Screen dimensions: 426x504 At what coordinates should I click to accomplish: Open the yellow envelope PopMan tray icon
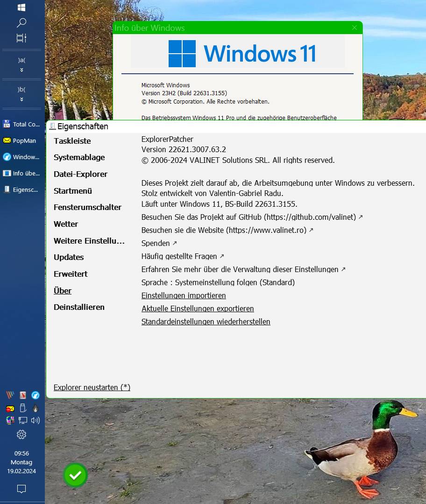pyautogui.click(x=10, y=408)
